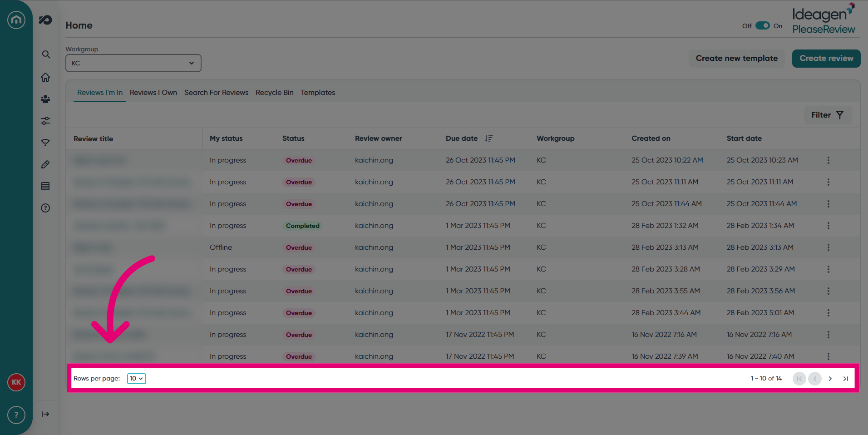This screenshot has height=435, width=868.
Task: Open Search For Reviews tab
Action: tap(217, 93)
